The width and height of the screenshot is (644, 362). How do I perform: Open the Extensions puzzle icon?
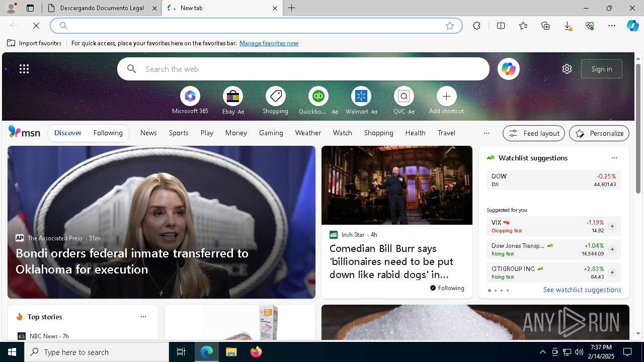476,26
